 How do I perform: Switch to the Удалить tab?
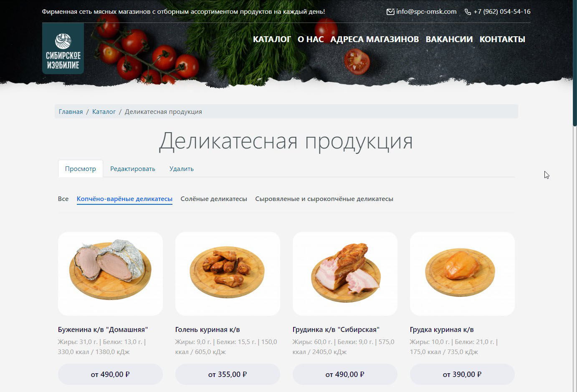pyautogui.click(x=182, y=169)
